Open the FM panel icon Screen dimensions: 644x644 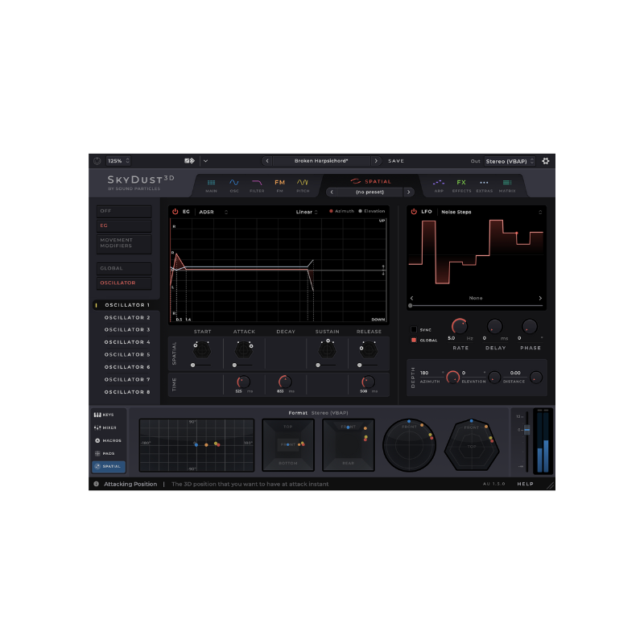[279, 184]
